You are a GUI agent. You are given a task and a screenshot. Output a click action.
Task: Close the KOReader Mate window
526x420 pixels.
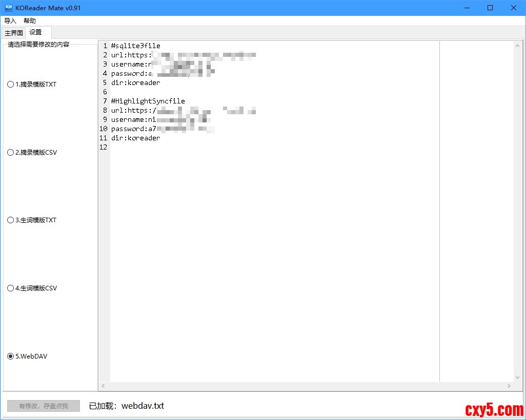click(x=514, y=8)
